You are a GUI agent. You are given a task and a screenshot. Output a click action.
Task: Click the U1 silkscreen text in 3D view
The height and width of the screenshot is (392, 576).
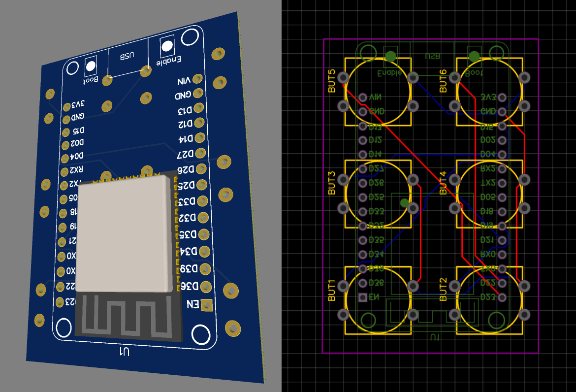coord(125,352)
